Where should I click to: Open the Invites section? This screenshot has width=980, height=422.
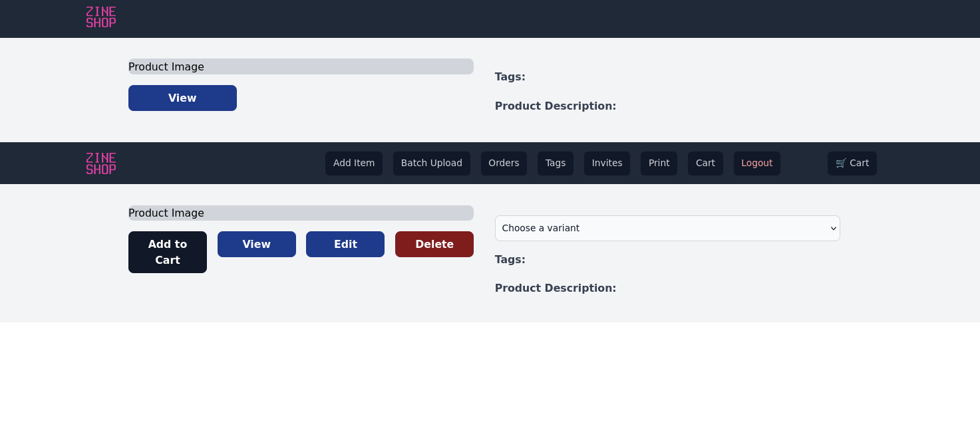coord(607,163)
